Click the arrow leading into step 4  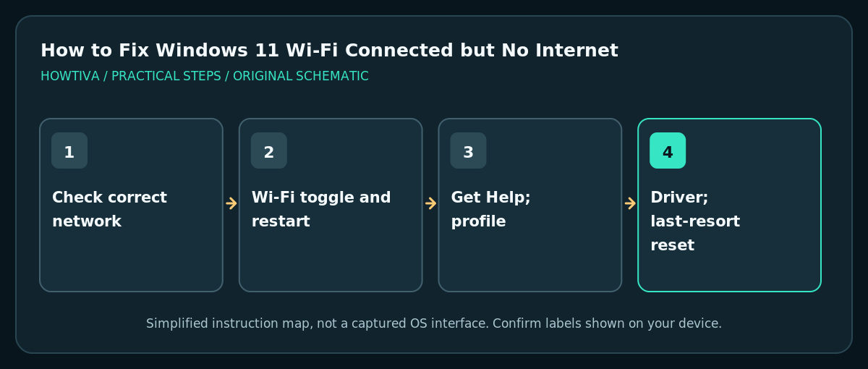tap(630, 203)
